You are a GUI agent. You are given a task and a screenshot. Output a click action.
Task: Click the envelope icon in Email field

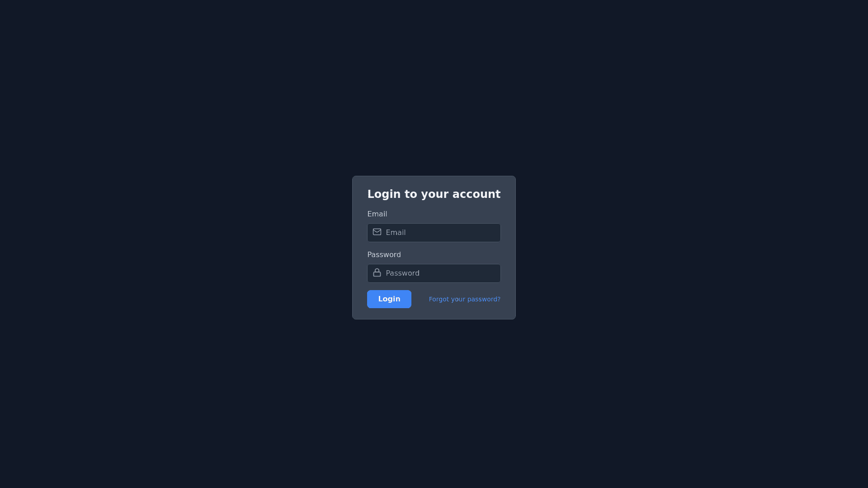pos(377,232)
